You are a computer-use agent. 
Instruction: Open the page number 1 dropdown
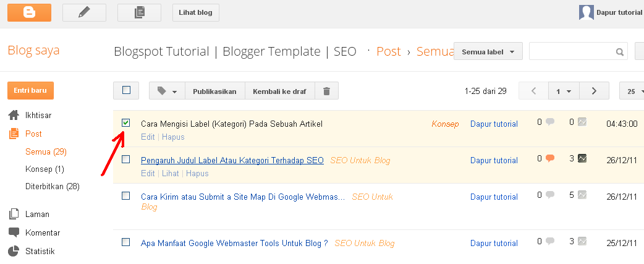point(563,91)
